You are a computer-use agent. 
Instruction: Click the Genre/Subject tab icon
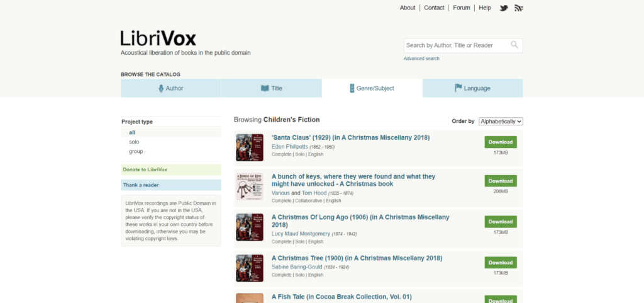352,88
